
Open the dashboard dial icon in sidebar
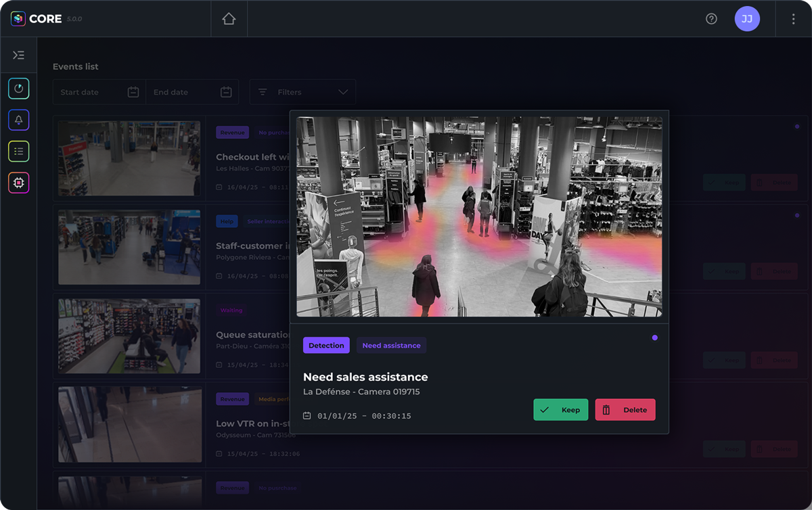pyautogui.click(x=18, y=88)
